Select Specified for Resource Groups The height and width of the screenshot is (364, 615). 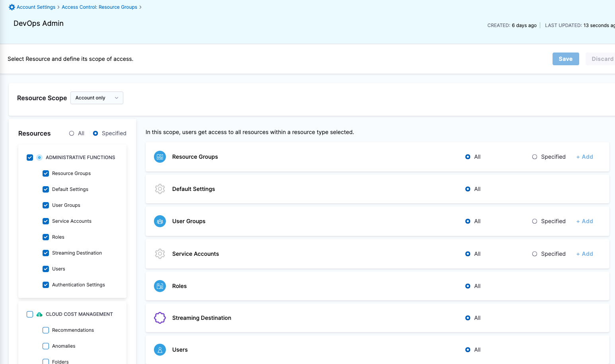[x=534, y=157]
